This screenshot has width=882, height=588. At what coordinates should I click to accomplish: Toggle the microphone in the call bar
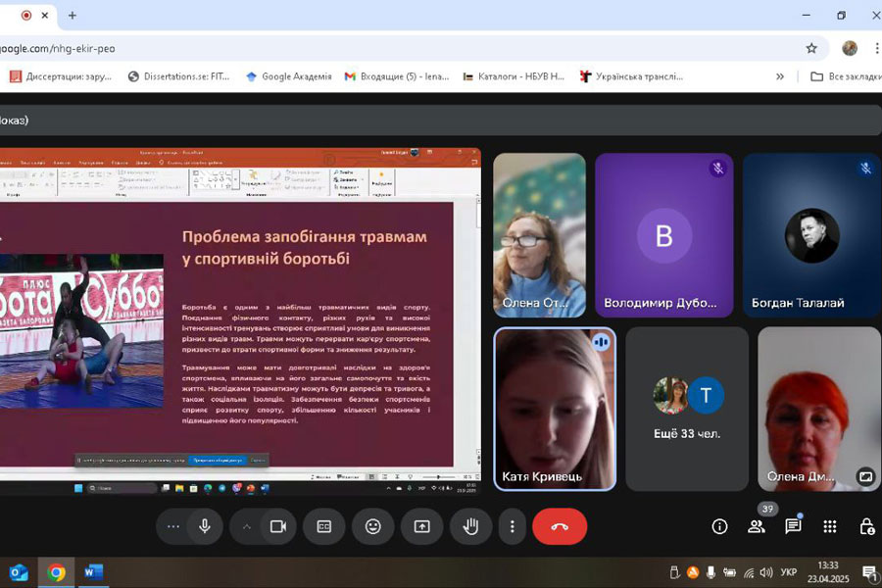(x=205, y=526)
